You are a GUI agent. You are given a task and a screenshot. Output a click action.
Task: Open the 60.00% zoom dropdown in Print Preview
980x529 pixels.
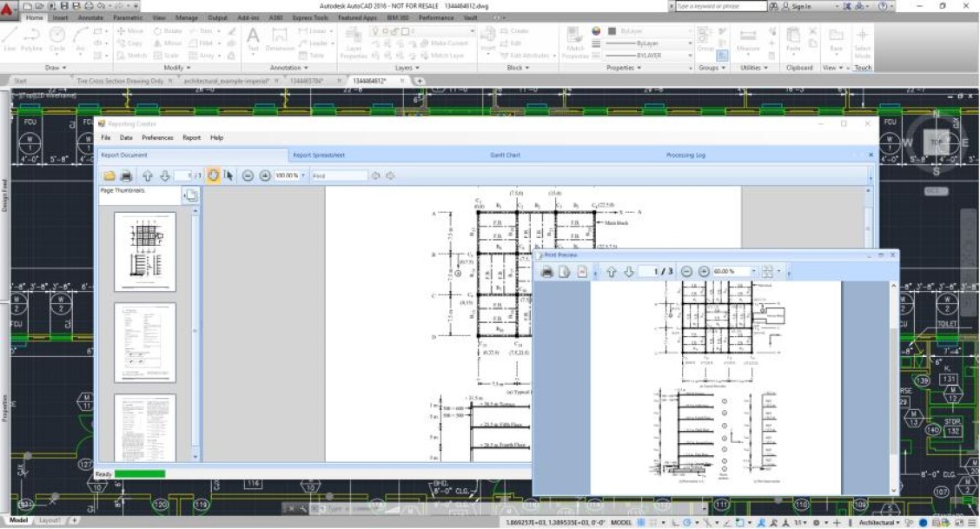(x=753, y=270)
